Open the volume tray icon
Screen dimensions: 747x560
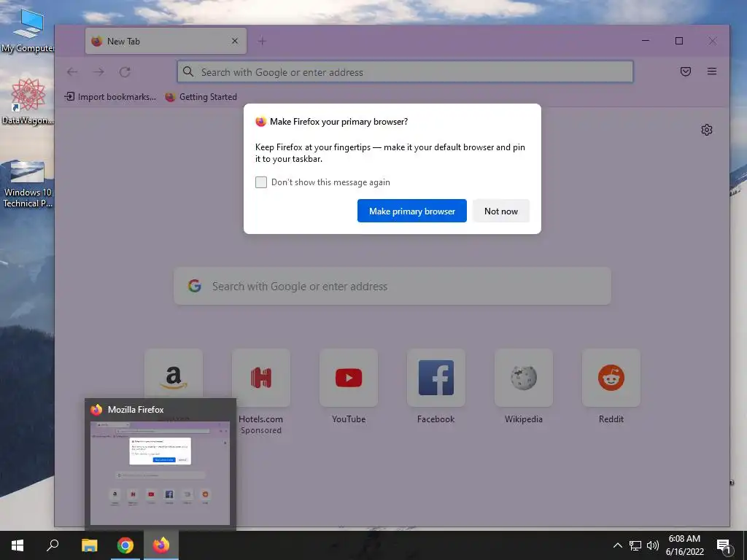point(653,545)
